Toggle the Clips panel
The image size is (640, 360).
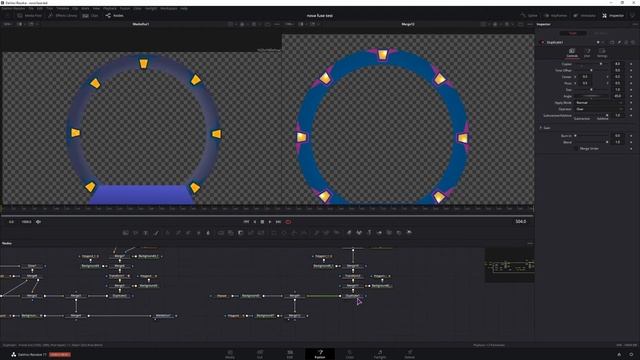tap(91, 16)
